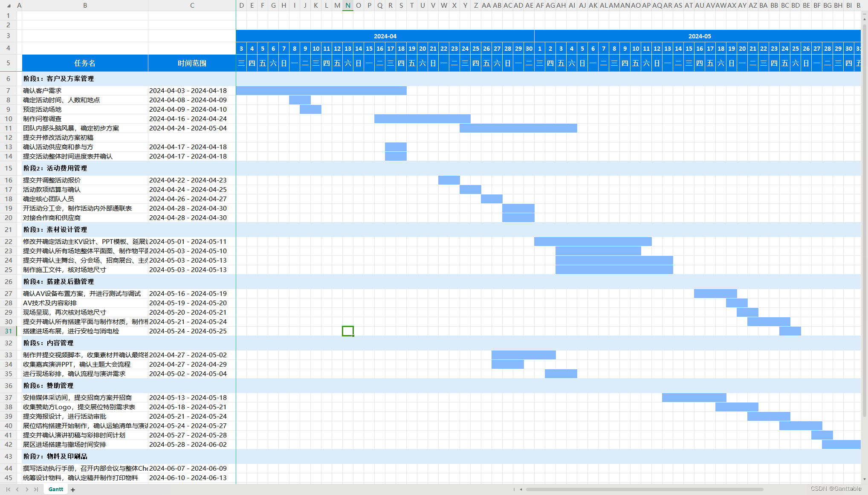Click the 时间范围 header cell
The image size is (868, 495).
click(192, 63)
